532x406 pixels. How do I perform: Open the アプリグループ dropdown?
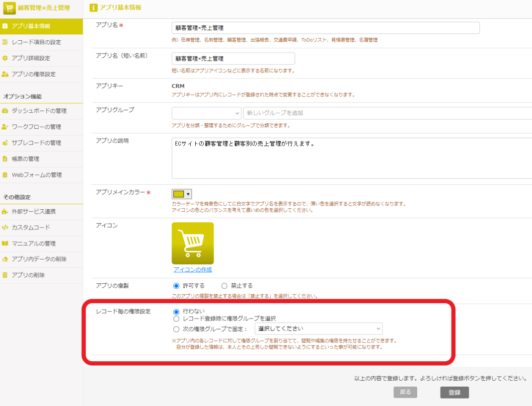206,113
